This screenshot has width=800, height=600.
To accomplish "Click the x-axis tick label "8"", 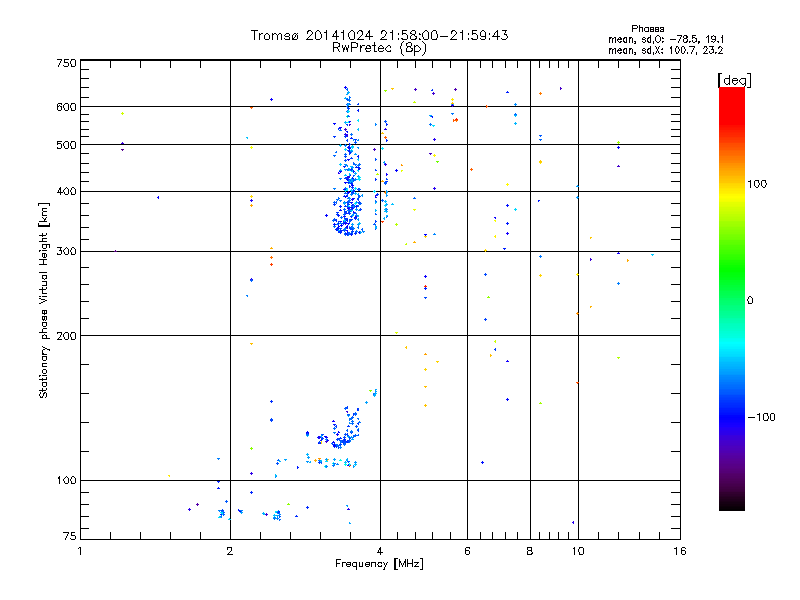I will coord(530,551).
